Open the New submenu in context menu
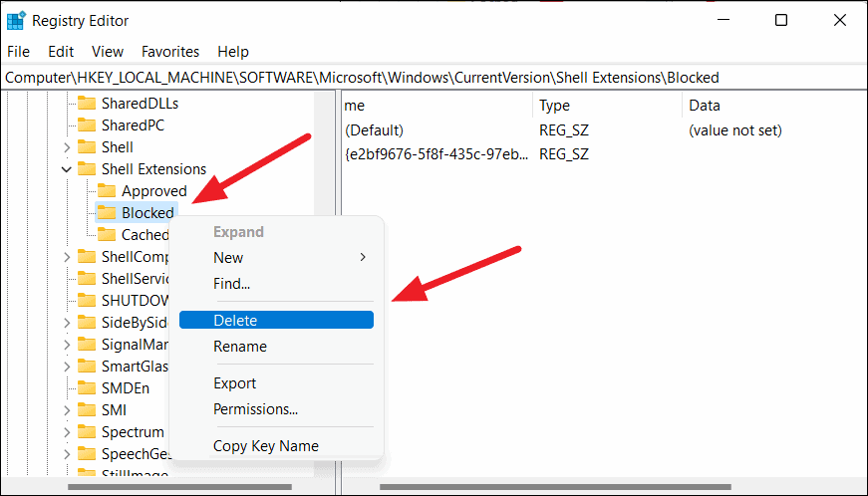Image resolution: width=868 pixels, height=496 pixels. click(x=276, y=258)
